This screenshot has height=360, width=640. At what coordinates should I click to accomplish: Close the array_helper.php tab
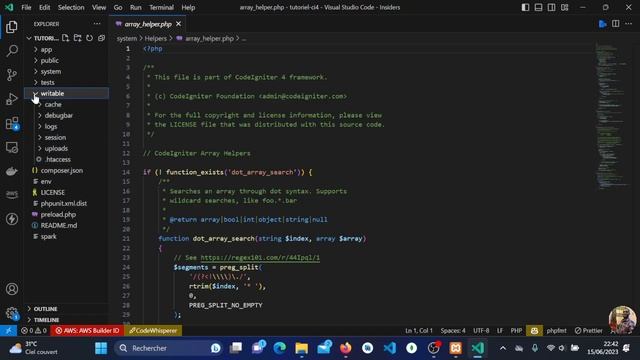178,24
